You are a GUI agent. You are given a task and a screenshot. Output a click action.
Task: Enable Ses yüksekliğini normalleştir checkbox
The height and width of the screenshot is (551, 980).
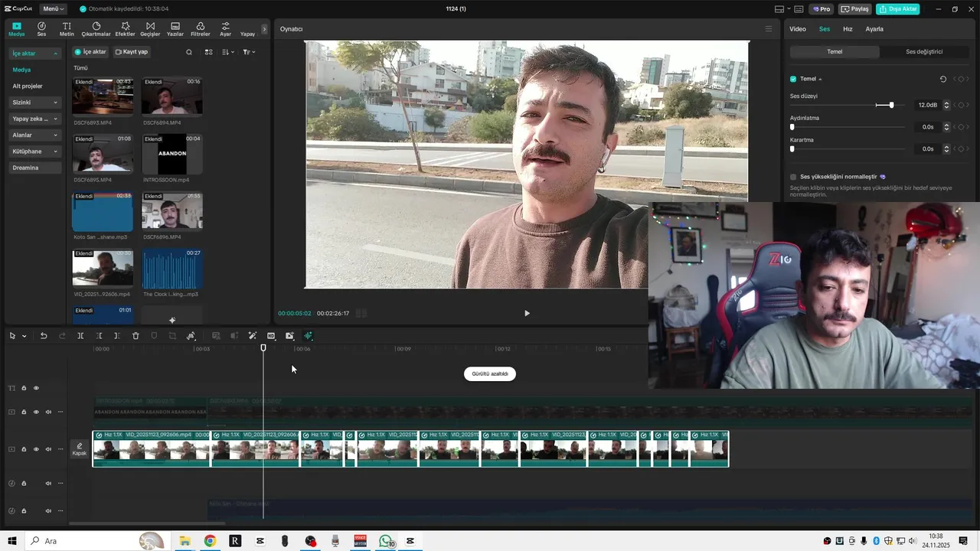tap(793, 177)
